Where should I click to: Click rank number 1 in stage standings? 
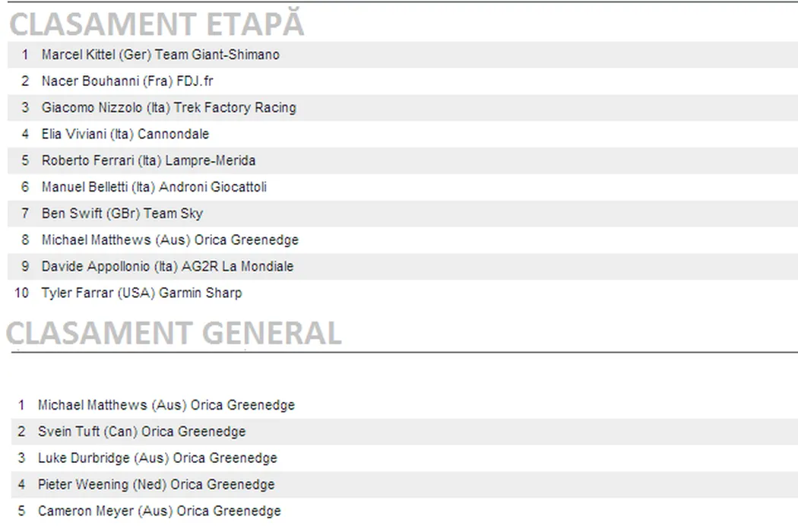[x=25, y=55]
